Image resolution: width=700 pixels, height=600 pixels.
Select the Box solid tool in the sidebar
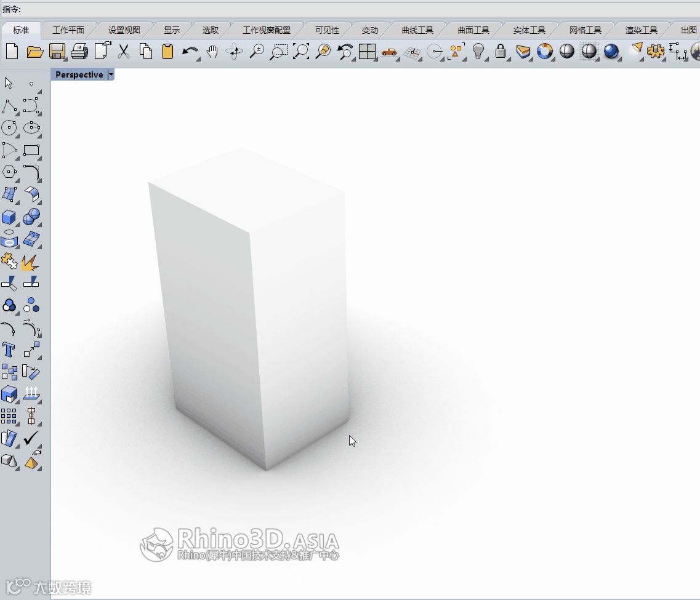[9, 217]
